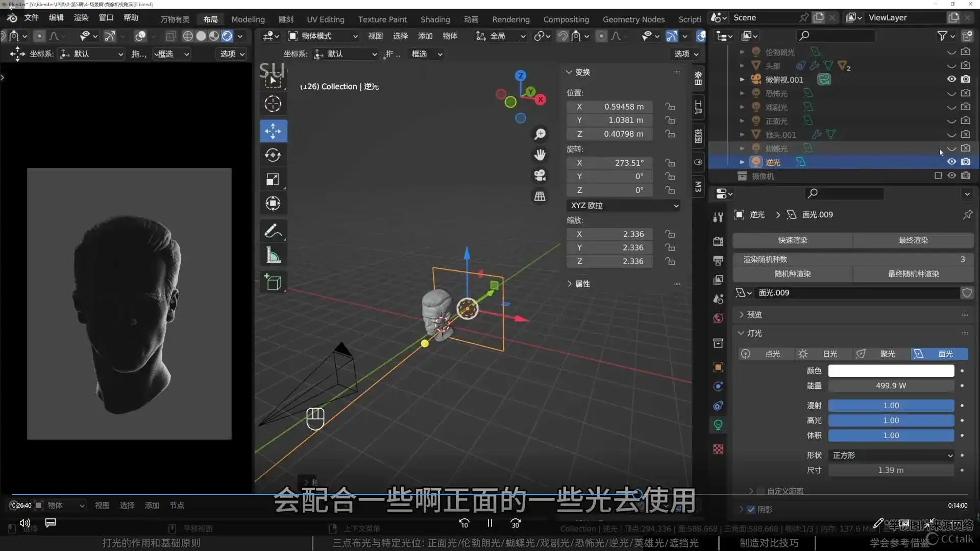The width and height of the screenshot is (980, 551).
Task: Toggle render visibility camera icon for 微俯视.001
Action: (966, 79)
